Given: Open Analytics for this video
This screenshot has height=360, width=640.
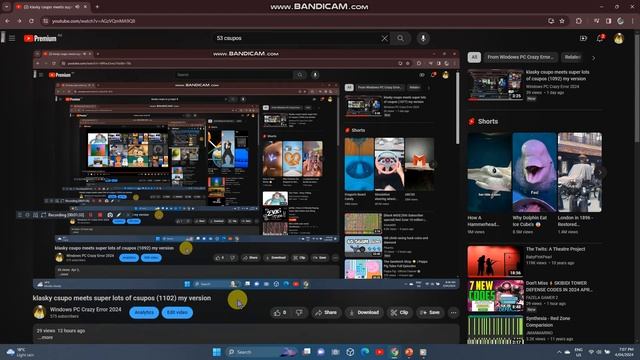Looking at the screenshot, I should pyautogui.click(x=144, y=313).
